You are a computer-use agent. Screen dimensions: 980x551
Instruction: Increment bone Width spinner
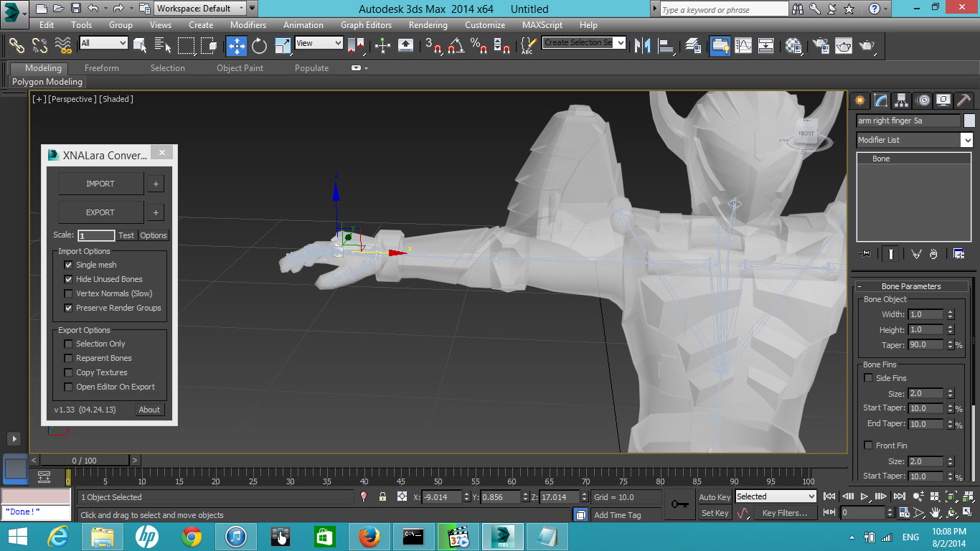point(951,312)
